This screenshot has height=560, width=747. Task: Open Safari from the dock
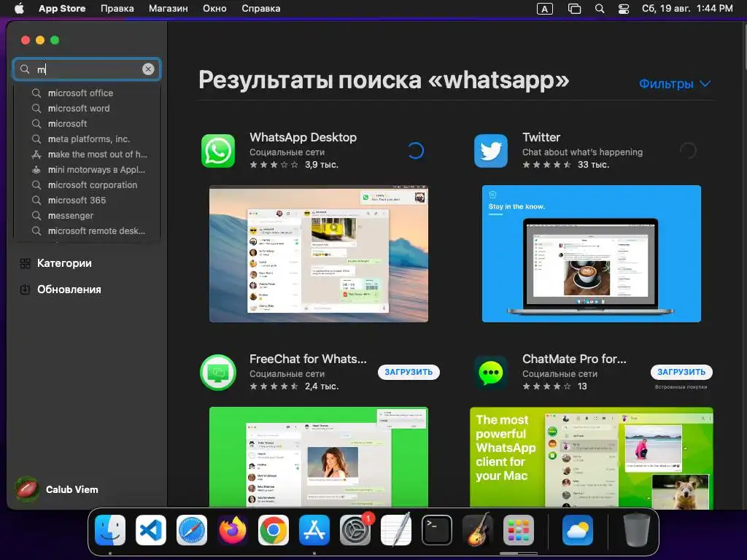[192, 530]
